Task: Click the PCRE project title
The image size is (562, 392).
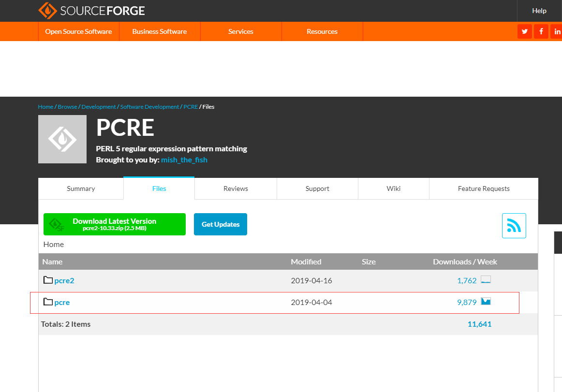Action: (x=125, y=128)
